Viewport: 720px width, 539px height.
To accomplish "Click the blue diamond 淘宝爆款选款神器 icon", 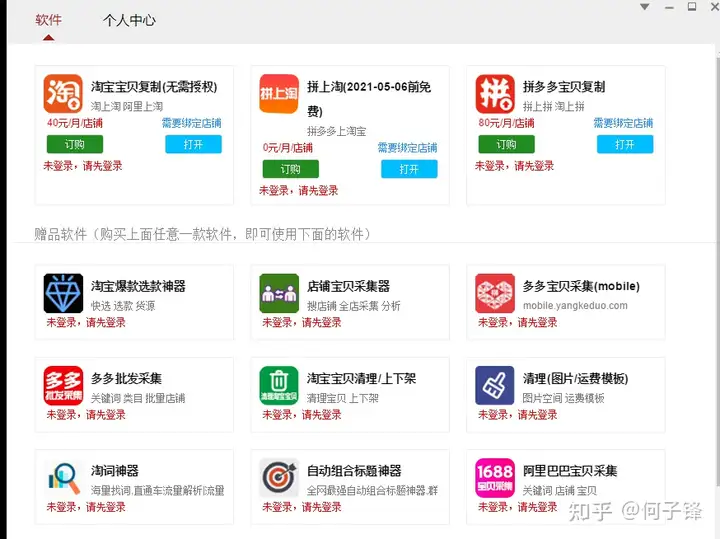I will pyautogui.click(x=63, y=293).
